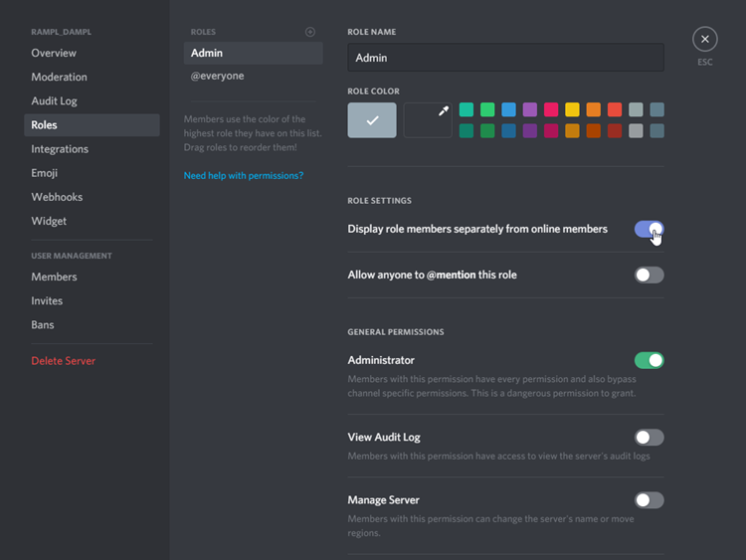Enable Allow anyone to @mention this role
Viewport: 746px width, 560px height.
(x=649, y=275)
